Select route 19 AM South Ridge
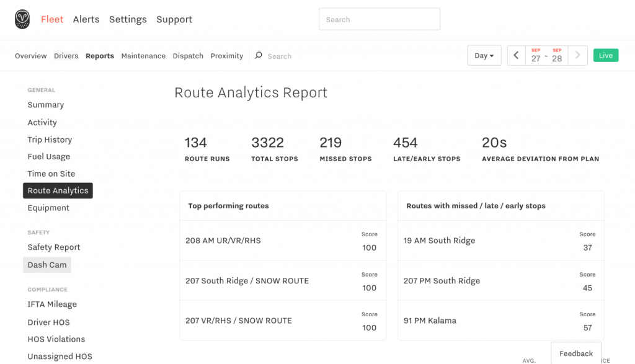 click(x=439, y=241)
